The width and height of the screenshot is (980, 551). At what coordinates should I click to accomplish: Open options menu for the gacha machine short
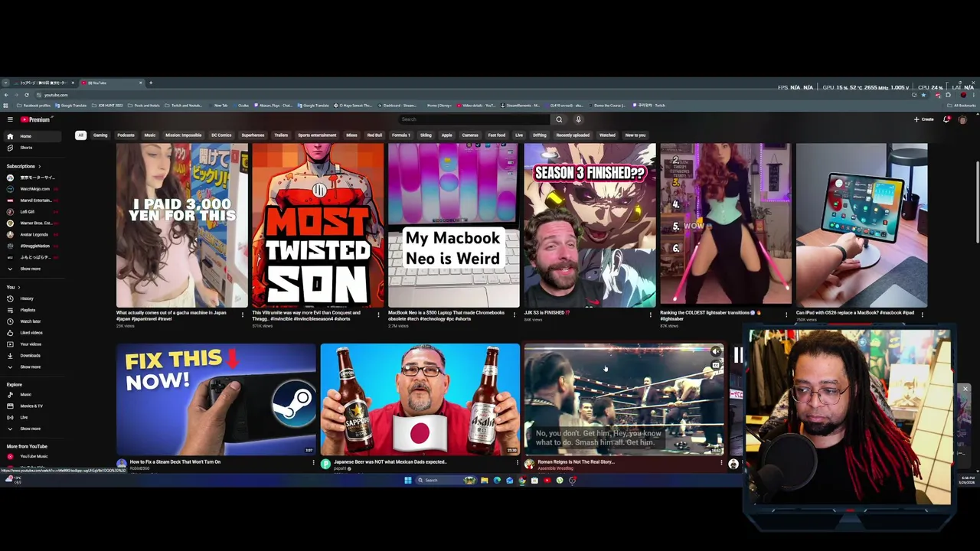coord(242,315)
